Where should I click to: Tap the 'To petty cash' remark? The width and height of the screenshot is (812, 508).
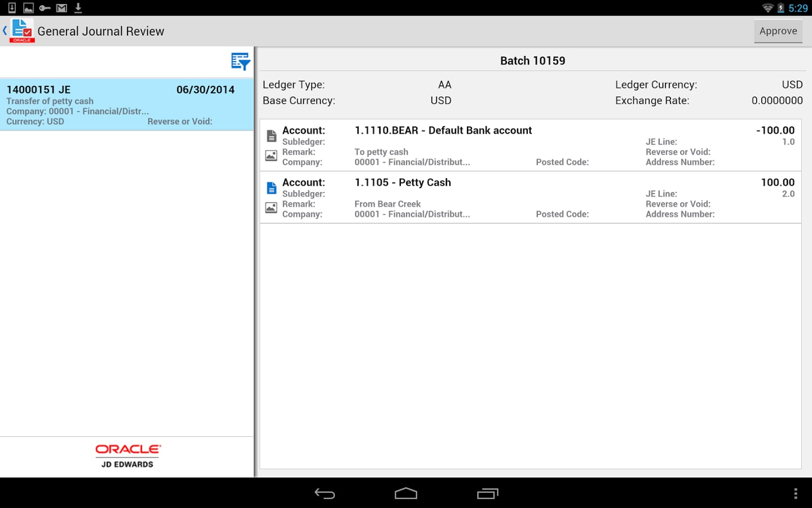click(x=381, y=152)
